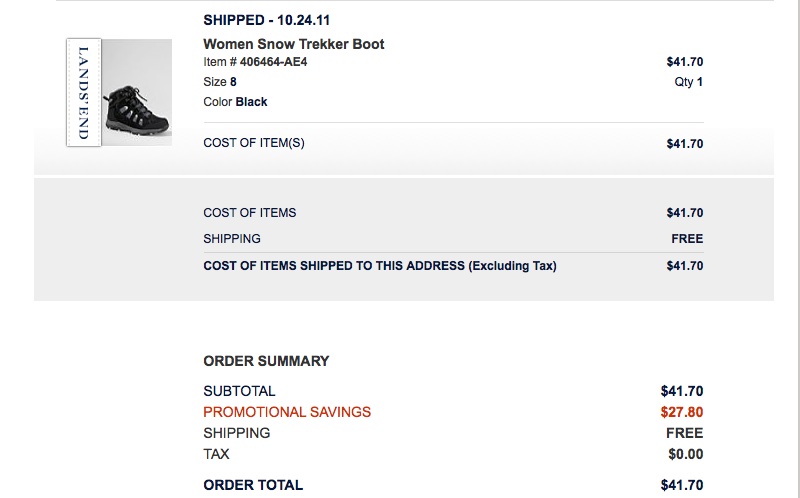Click the ORDER SUMMARY heading
Screen dimensions: 800x498
[266, 361]
